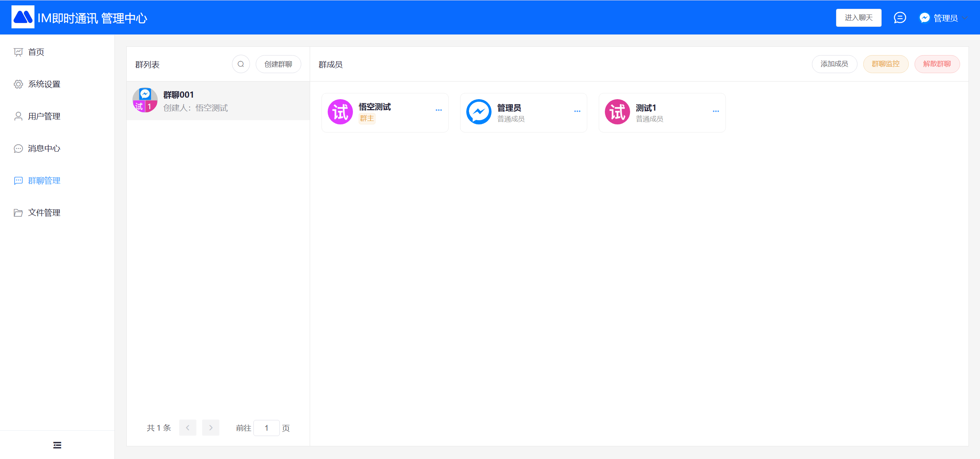Open 系统设置 in sidebar
The height and width of the screenshot is (459, 980).
[x=44, y=84]
